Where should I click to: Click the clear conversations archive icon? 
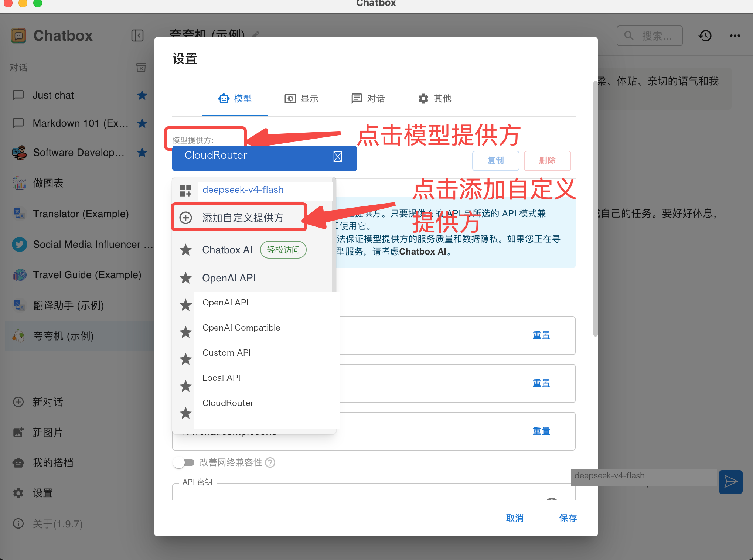tap(141, 67)
